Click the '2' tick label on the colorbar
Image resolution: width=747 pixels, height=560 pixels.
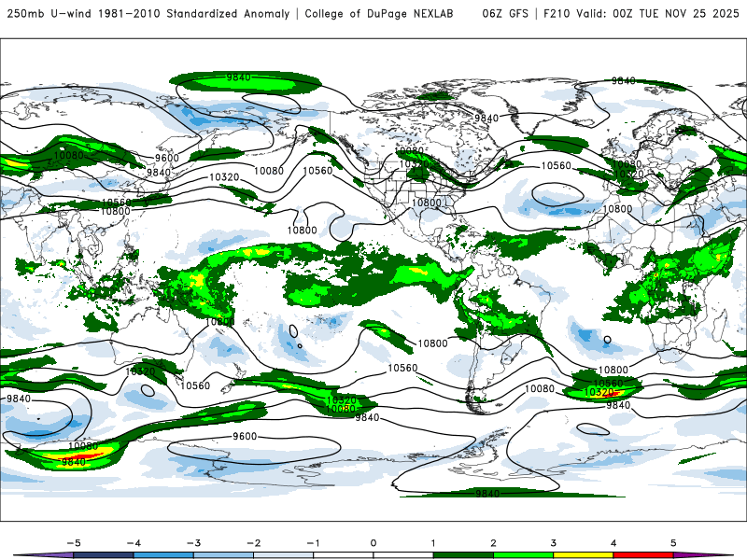(493, 543)
